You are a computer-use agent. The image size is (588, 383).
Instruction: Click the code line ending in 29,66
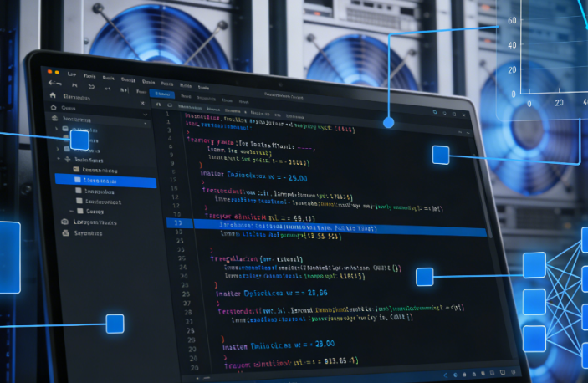[272, 293]
